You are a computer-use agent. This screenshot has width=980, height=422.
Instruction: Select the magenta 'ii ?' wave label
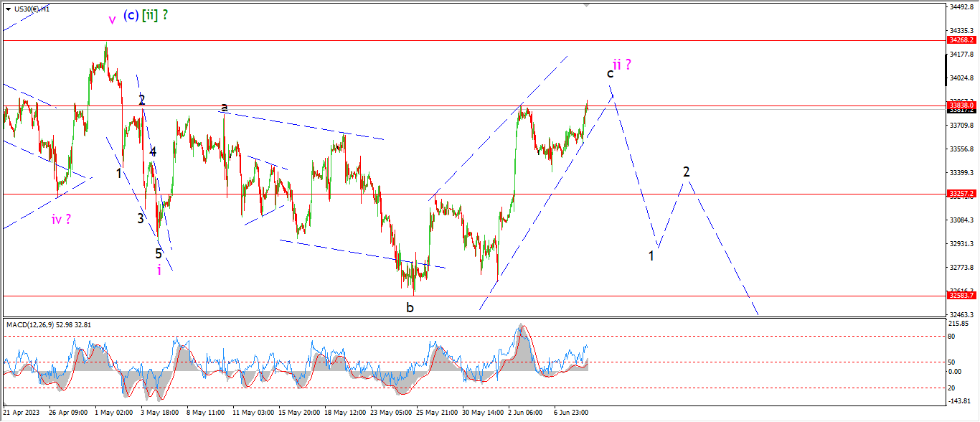[x=621, y=64]
